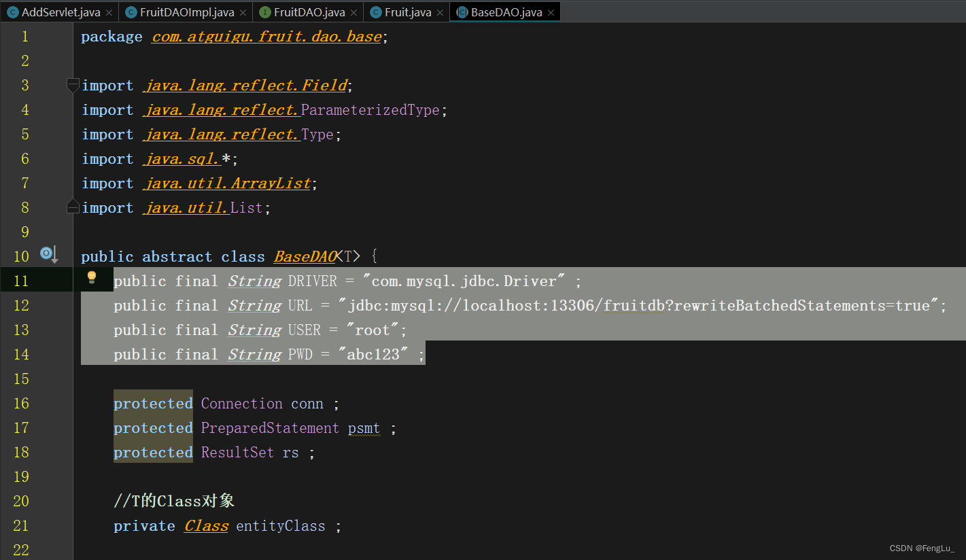
Task: Click the abstract keyword on line 10
Action: pos(177,257)
